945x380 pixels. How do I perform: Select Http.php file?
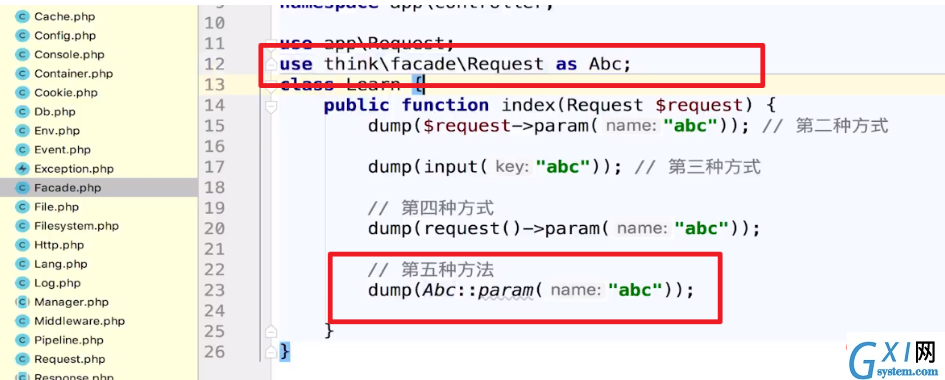pyautogui.click(x=59, y=245)
